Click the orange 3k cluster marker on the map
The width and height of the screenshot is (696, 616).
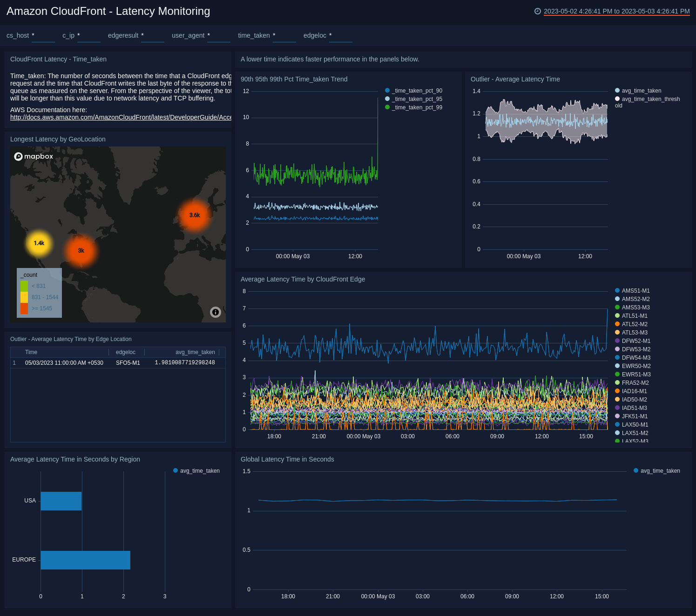(81, 250)
